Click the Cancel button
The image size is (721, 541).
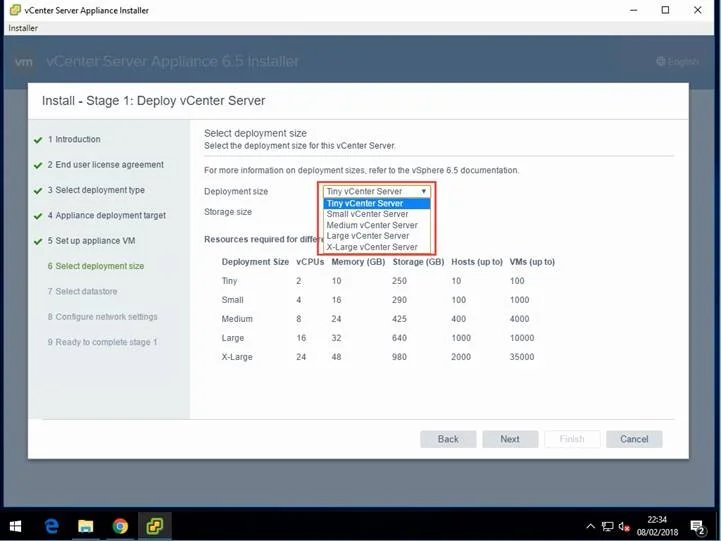[x=634, y=439]
